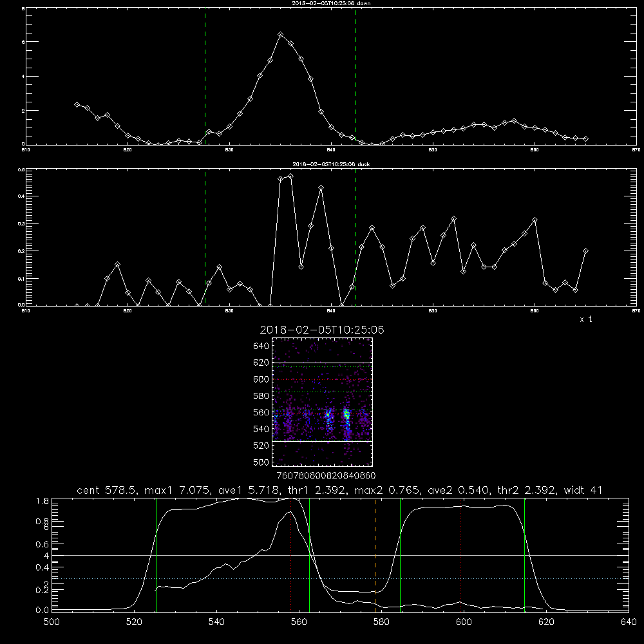
Task: Click the '560' y-axis label beside the heatmap
Action: [x=261, y=412]
